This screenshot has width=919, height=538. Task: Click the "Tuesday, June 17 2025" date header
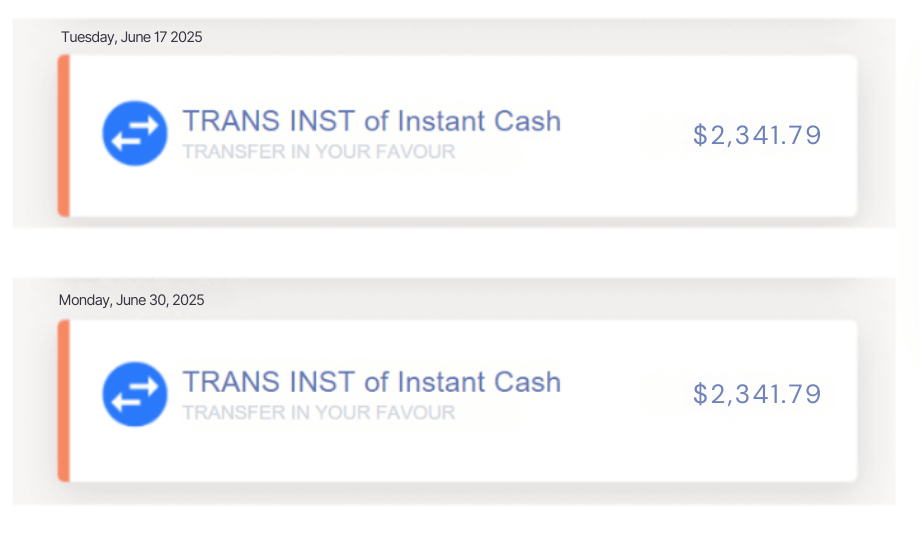[x=131, y=37]
